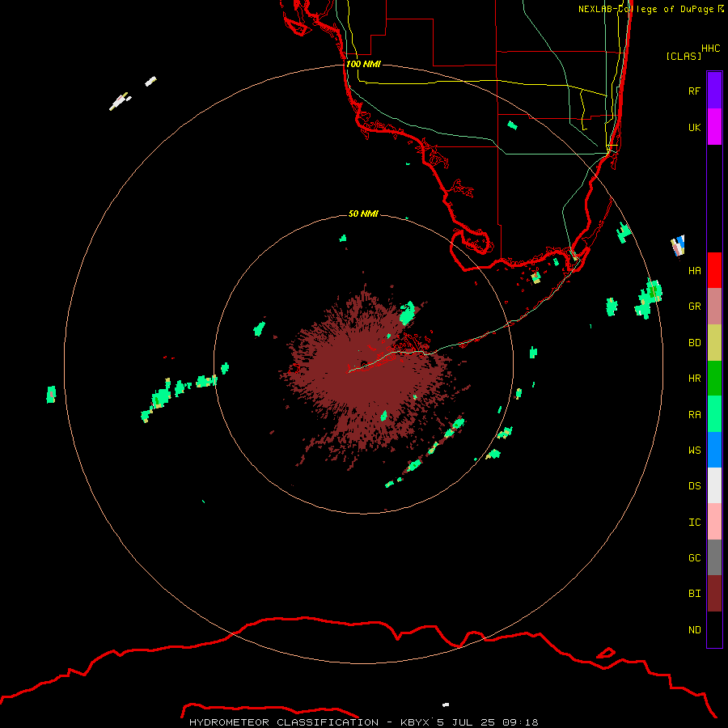Viewport: 728px width, 728px height.
Task: Click the blue WS legend swatch
Action: [x=714, y=450]
